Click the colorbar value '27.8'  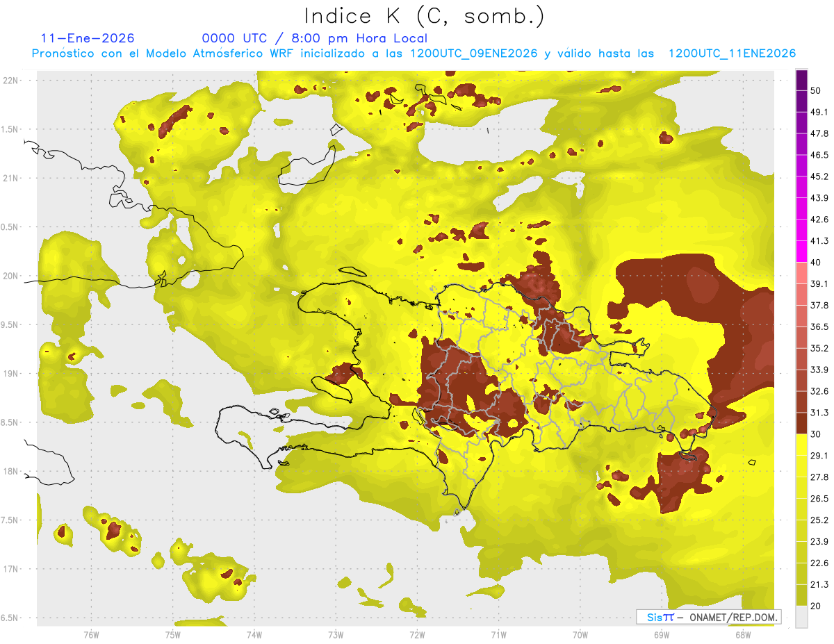pos(819,477)
